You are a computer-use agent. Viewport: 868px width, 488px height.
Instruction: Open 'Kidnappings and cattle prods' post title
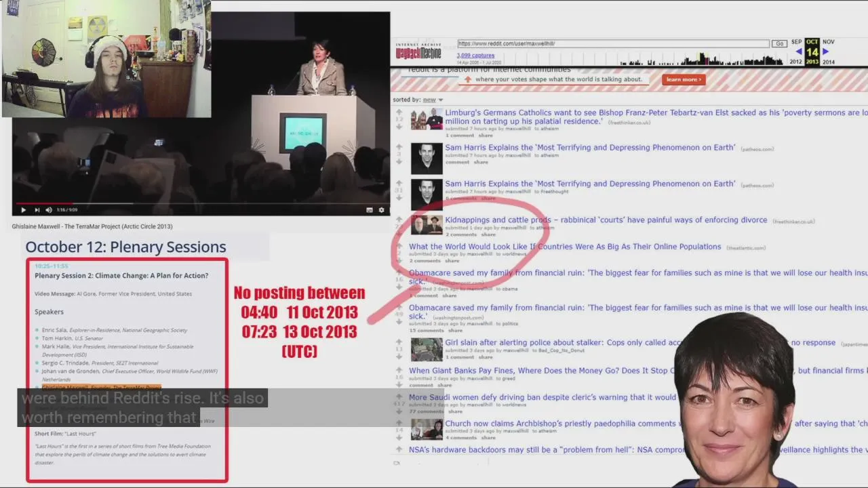(606, 220)
